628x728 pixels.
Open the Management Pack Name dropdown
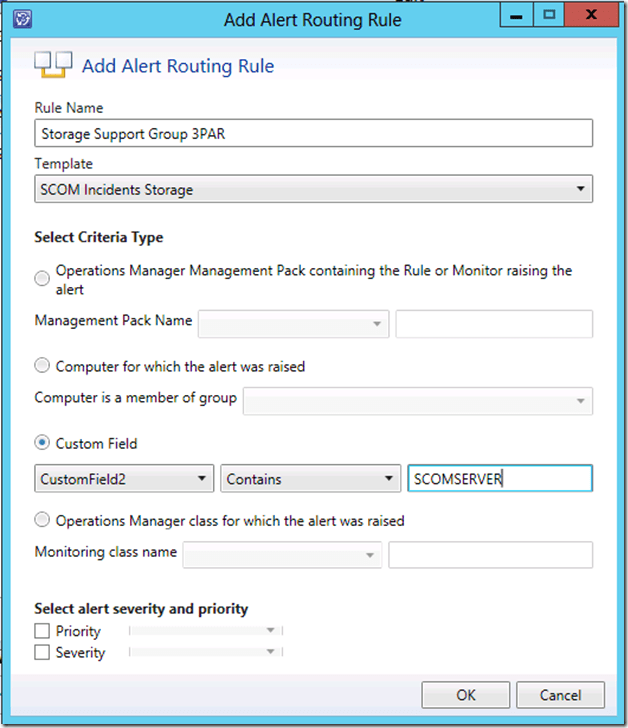point(293,323)
